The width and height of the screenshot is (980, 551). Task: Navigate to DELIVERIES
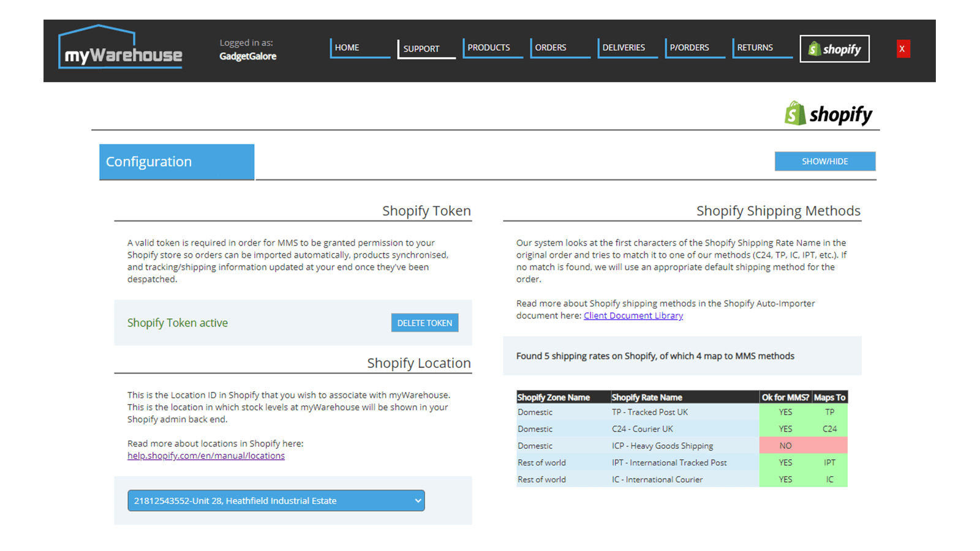click(x=624, y=47)
